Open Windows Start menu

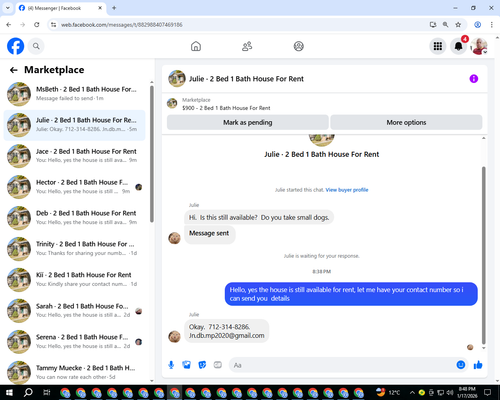coord(9,392)
